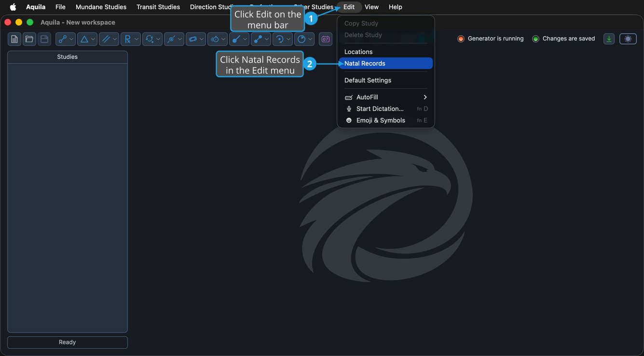Screen dimensions: 644x356
Task: Open workspace with the folder icon
Action: coord(29,39)
